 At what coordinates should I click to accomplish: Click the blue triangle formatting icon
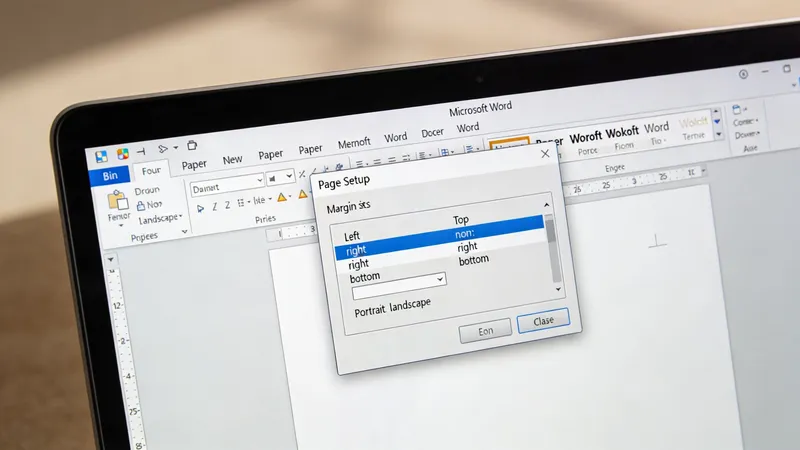point(201,208)
